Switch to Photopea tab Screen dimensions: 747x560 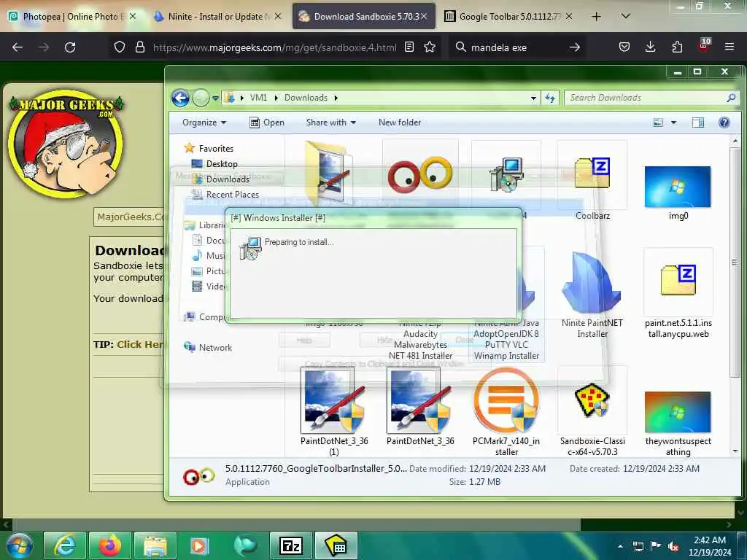(x=72, y=17)
